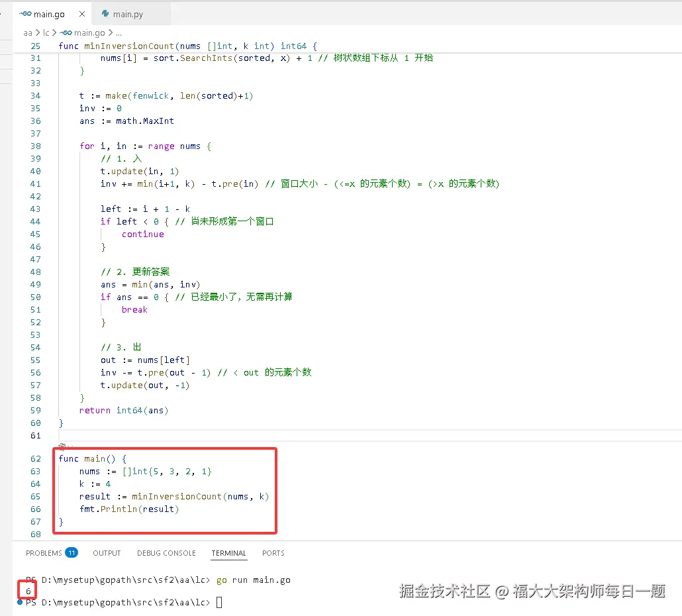Click 'fmt.Println(result)' in the editor

[129, 509]
